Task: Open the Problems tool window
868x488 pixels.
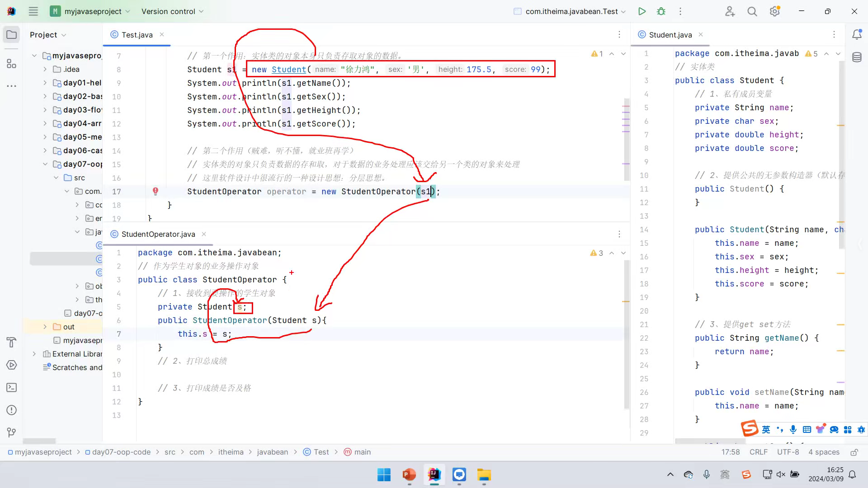Action: pos(12,410)
